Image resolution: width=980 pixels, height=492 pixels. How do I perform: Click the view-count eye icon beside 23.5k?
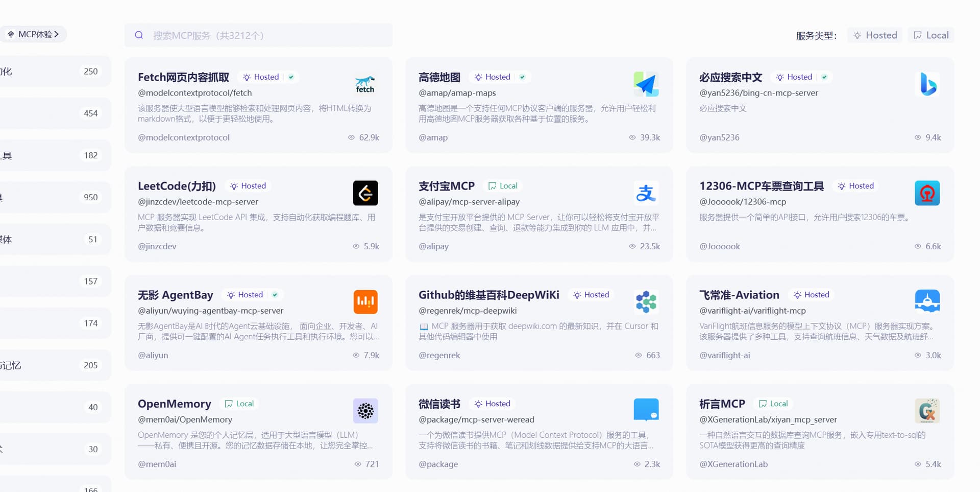coord(632,246)
